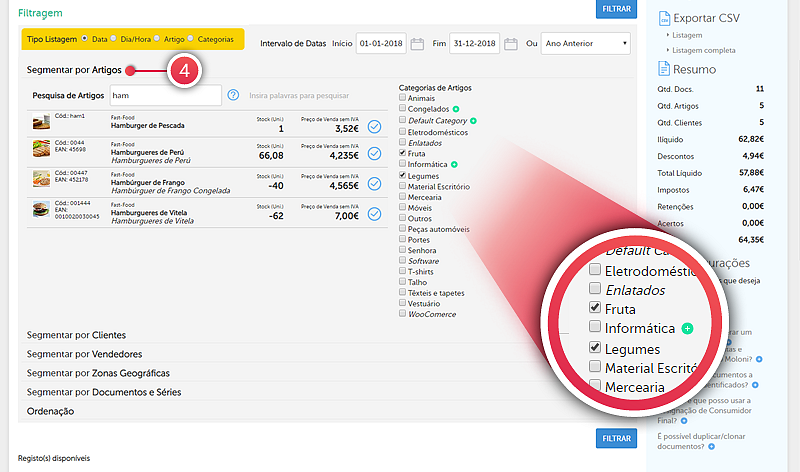Viewport: 800px width, 472px height.
Task: Enable the Animais category checkbox
Action: click(402, 98)
